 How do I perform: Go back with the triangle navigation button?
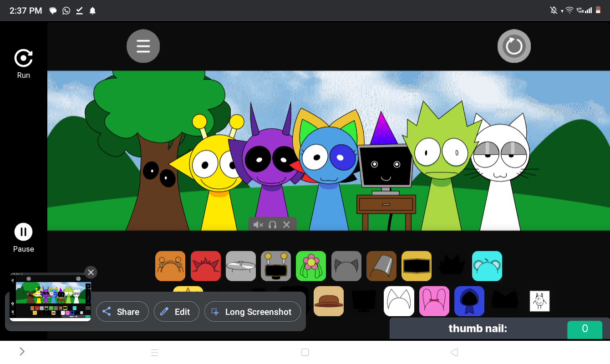[454, 352]
